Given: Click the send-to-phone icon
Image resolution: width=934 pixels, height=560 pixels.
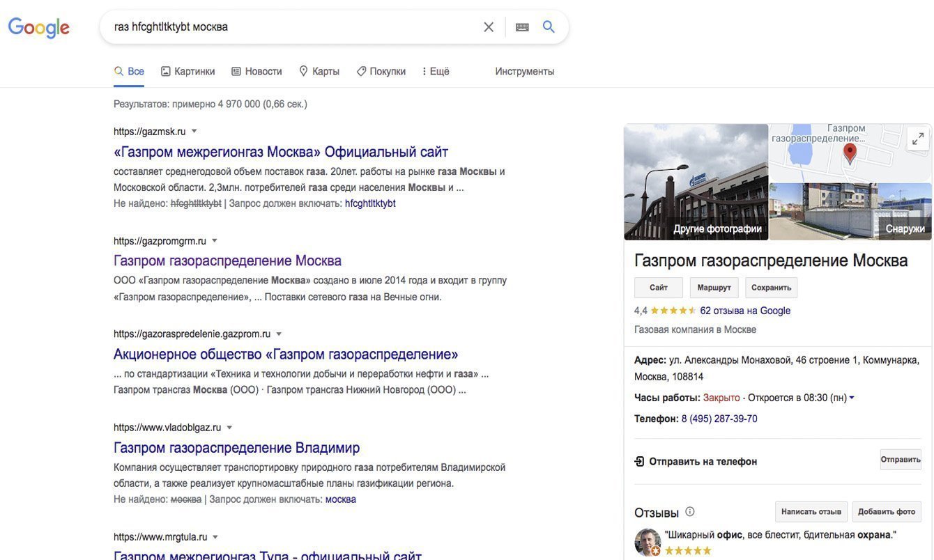Looking at the screenshot, I should (639, 461).
